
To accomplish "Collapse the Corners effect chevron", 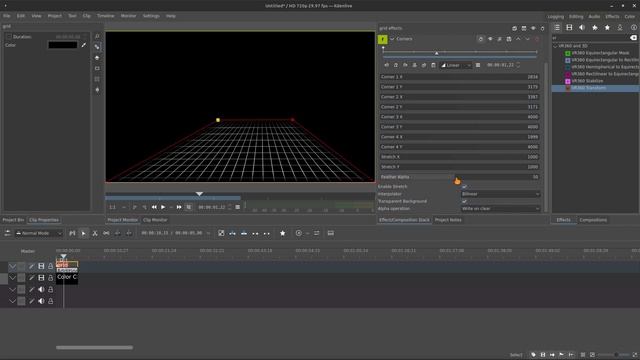I will (x=392, y=39).
